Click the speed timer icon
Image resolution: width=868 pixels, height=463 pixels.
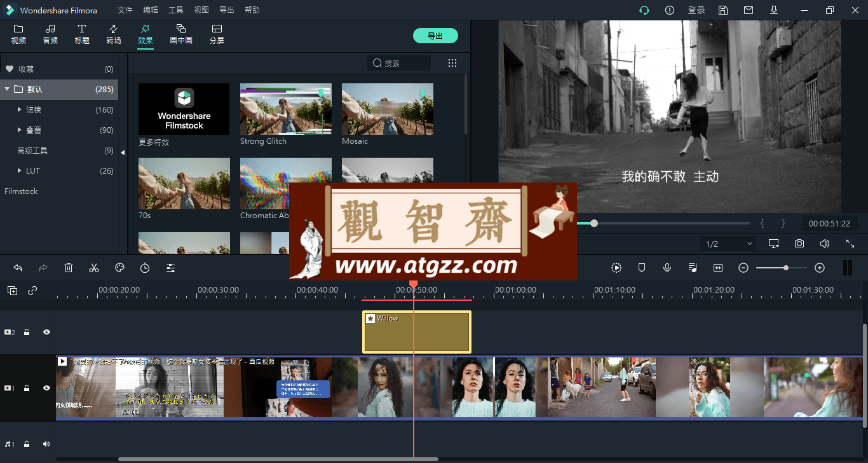point(145,268)
